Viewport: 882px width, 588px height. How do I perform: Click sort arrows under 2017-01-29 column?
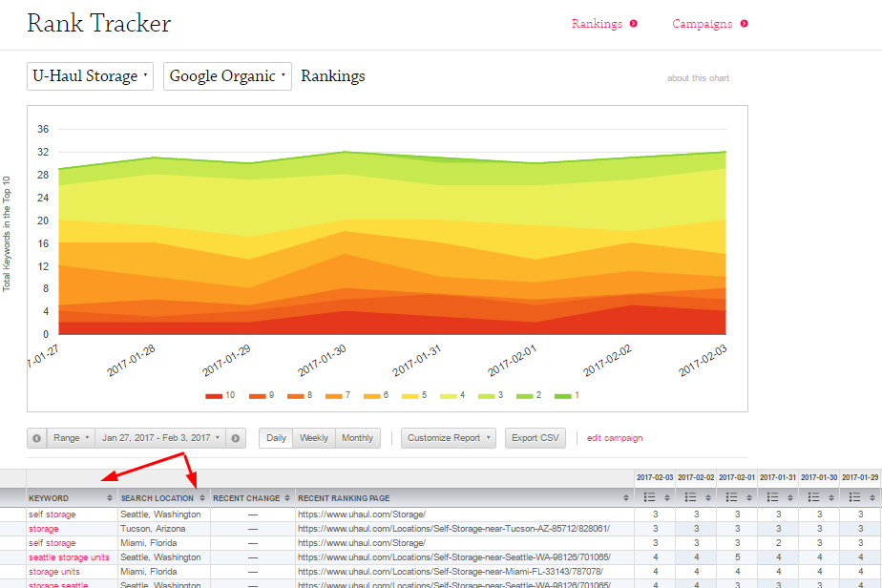click(x=872, y=498)
